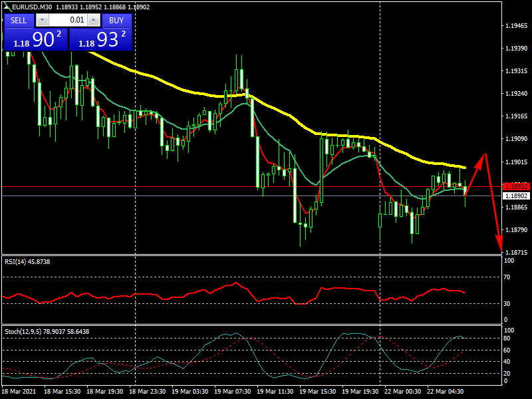
Task: Increase lot size with up arrow
Action: [94, 20]
